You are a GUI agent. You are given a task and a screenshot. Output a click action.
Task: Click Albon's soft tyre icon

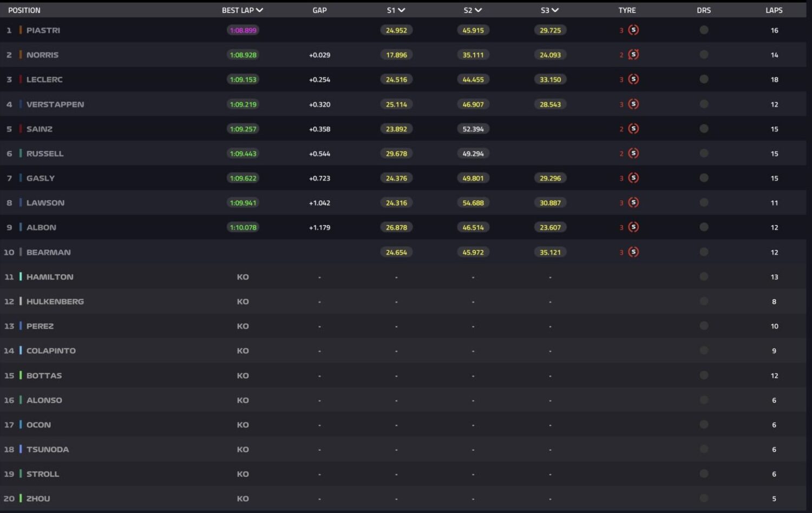pyautogui.click(x=633, y=227)
